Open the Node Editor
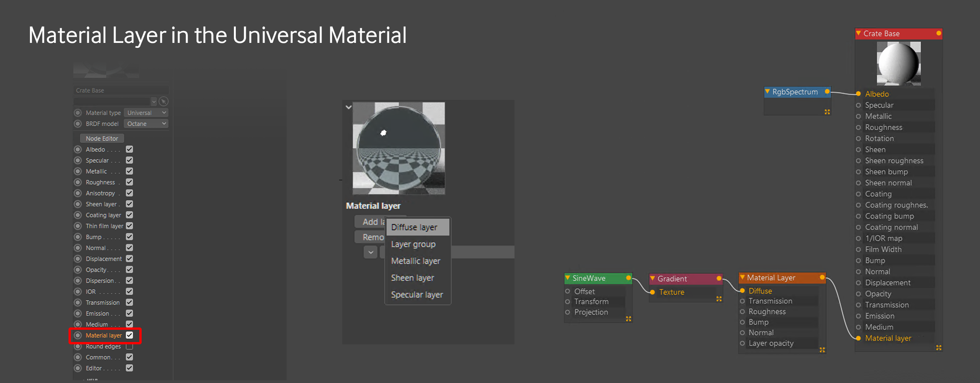 tap(102, 138)
